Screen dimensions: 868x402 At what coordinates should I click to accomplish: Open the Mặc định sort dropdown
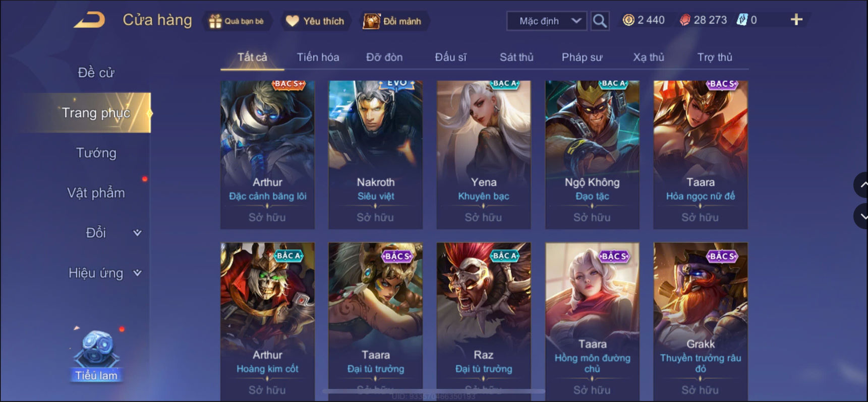tap(547, 21)
